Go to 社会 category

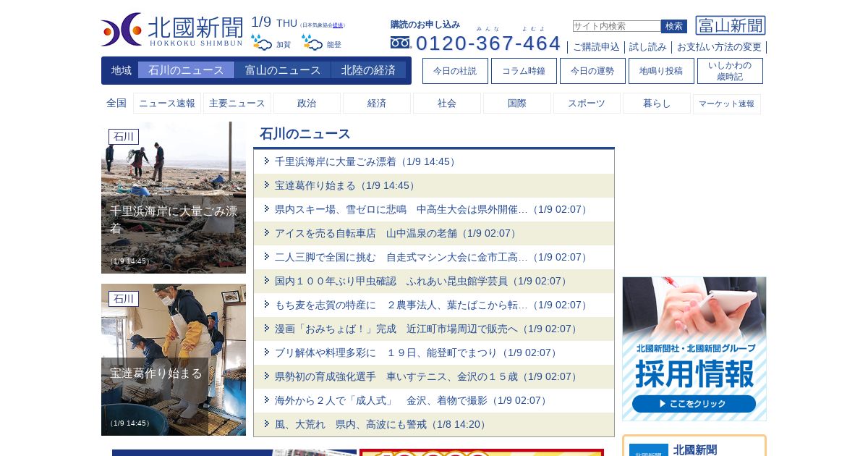click(447, 104)
